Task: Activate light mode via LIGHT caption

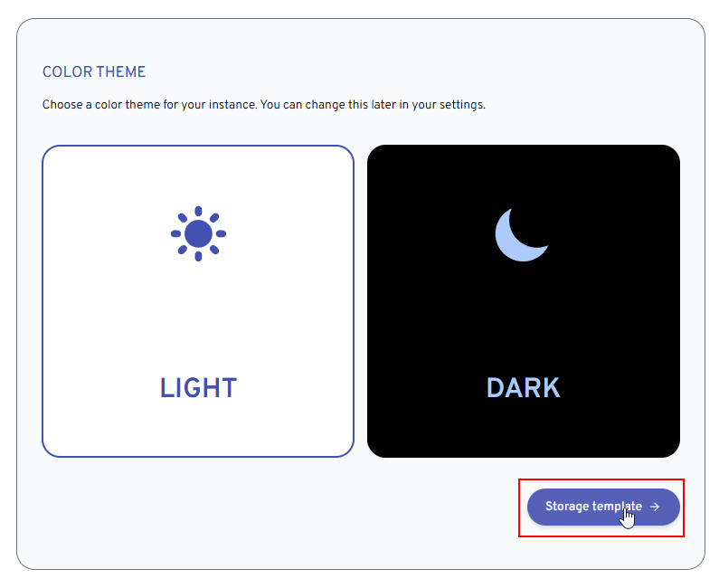Action: click(x=198, y=388)
